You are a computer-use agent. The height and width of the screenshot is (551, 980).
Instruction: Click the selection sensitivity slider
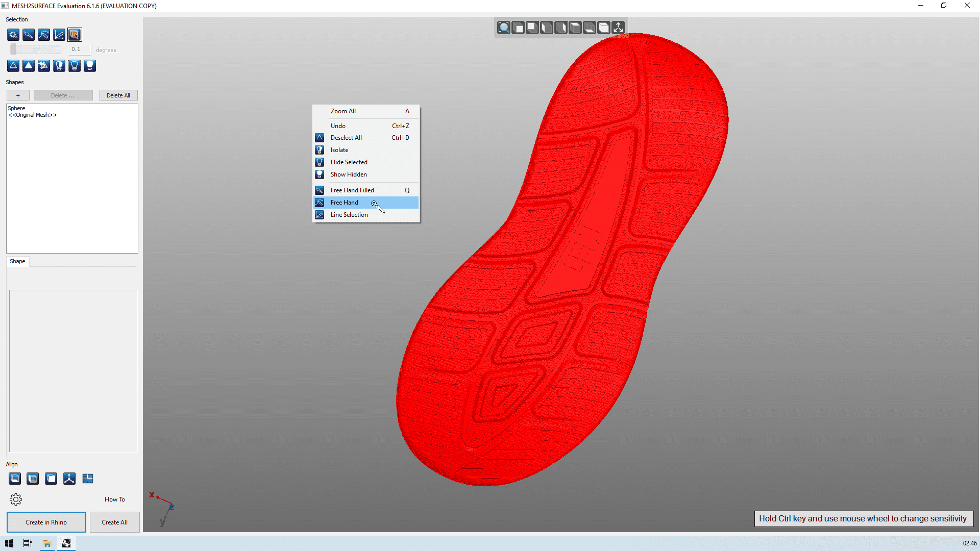[x=35, y=49]
